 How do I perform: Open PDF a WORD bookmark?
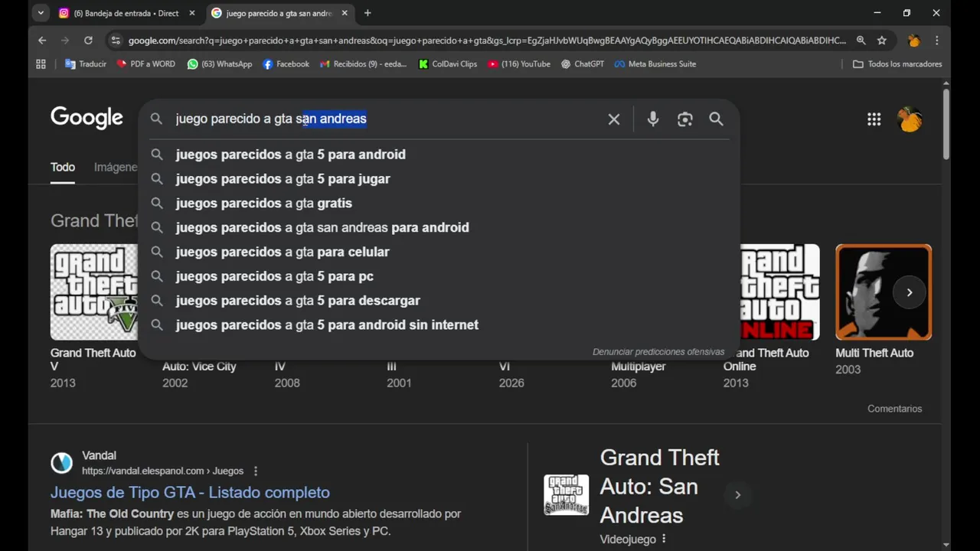coord(145,64)
